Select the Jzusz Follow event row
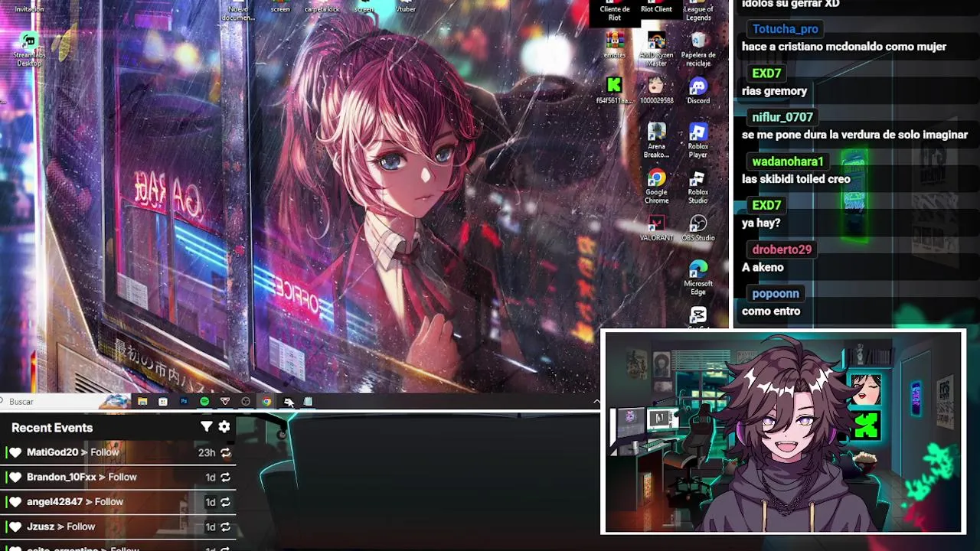The width and height of the screenshot is (980, 551). (118, 527)
